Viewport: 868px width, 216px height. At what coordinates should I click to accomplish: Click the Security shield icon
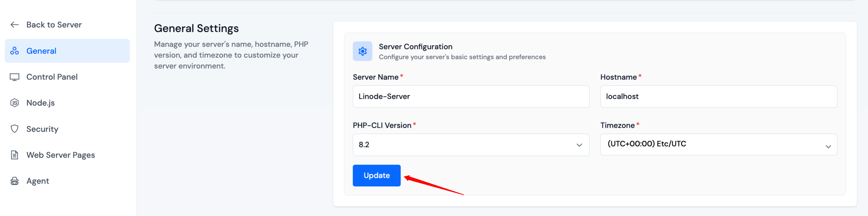pos(14,129)
